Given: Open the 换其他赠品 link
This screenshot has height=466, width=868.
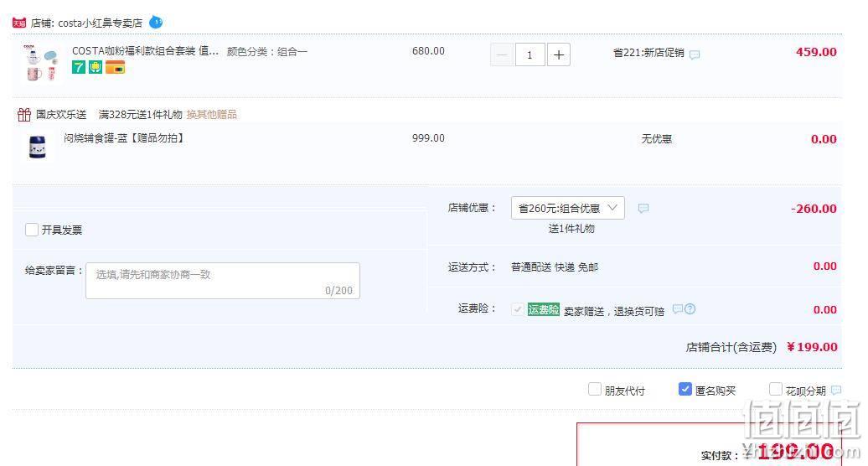Looking at the screenshot, I should [x=211, y=115].
